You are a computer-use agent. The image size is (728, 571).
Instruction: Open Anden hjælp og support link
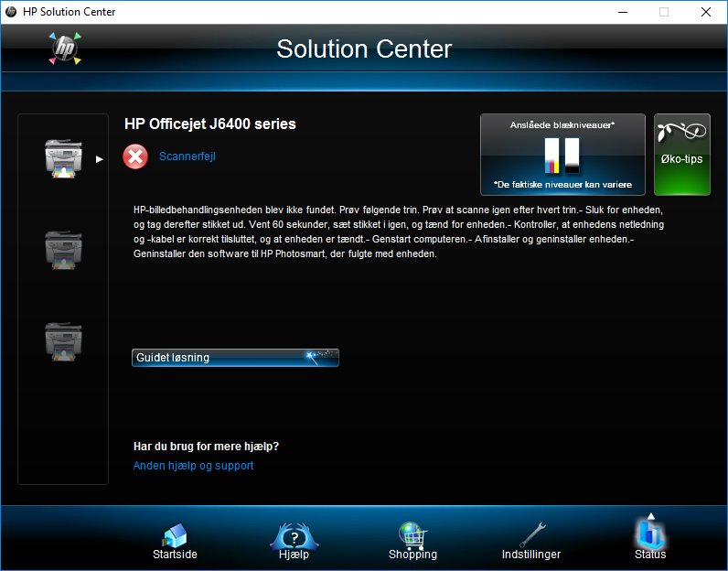(193, 466)
